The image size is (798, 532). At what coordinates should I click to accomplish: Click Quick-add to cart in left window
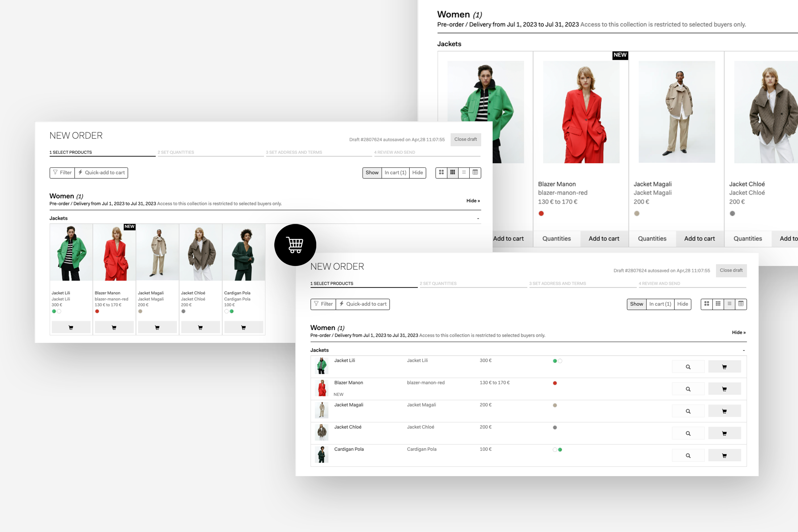[x=101, y=173]
